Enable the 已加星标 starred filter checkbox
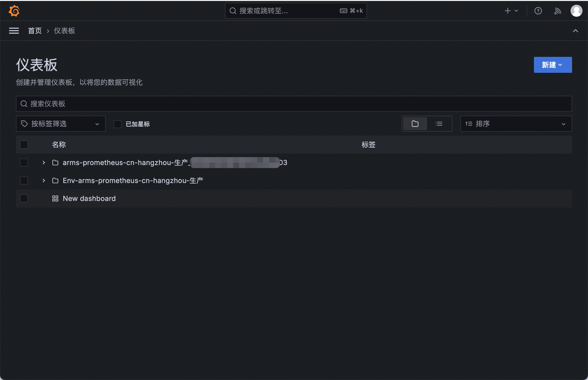 point(118,124)
